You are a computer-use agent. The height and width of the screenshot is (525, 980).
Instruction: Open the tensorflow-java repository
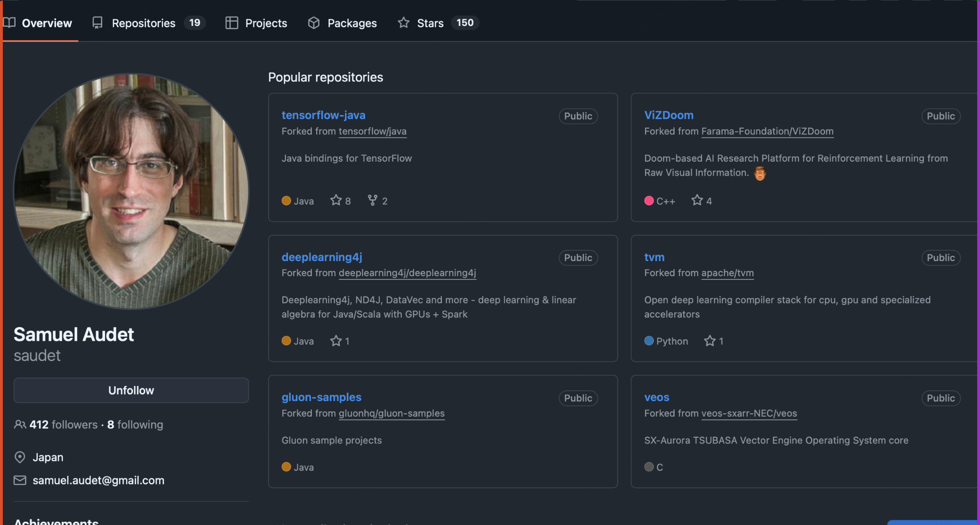323,115
